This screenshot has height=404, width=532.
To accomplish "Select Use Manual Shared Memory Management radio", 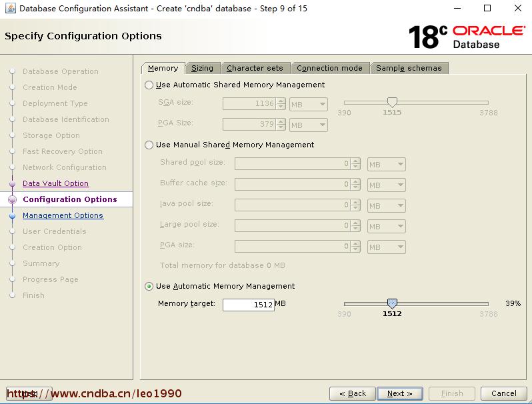I will [149, 145].
